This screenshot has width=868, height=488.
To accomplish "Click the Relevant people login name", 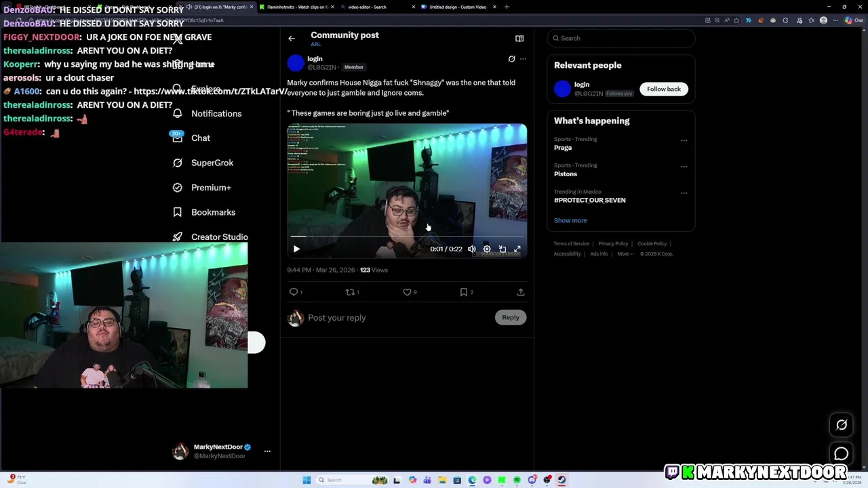I will (x=582, y=85).
